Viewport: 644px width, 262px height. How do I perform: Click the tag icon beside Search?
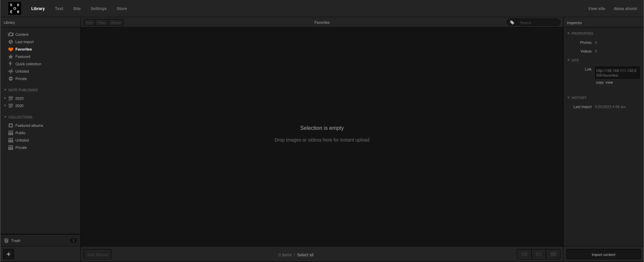[512, 23]
